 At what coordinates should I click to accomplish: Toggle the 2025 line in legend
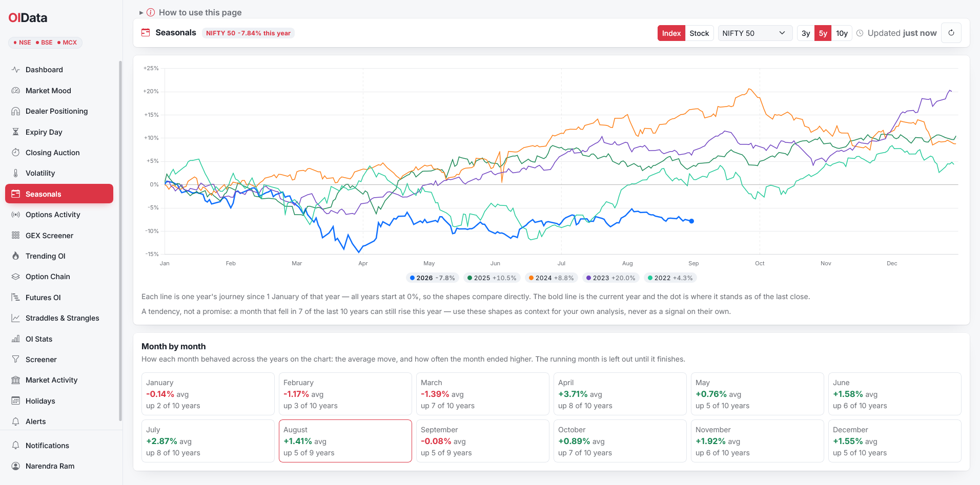click(492, 278)
